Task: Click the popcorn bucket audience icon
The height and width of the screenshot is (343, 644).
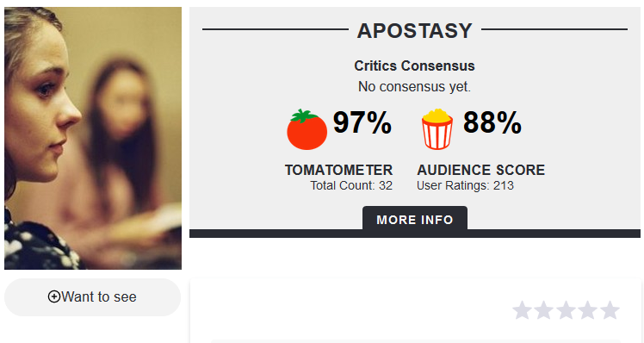Action: 437,129
